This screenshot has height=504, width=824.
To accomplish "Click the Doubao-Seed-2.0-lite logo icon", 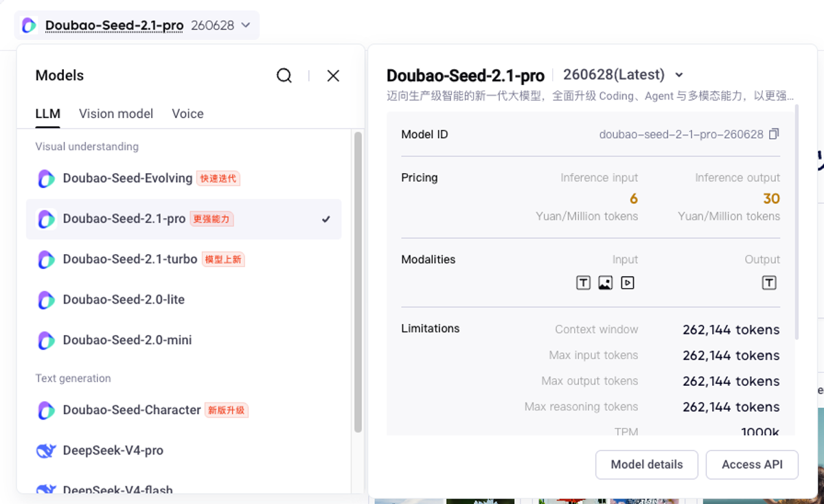I will 46,300.
